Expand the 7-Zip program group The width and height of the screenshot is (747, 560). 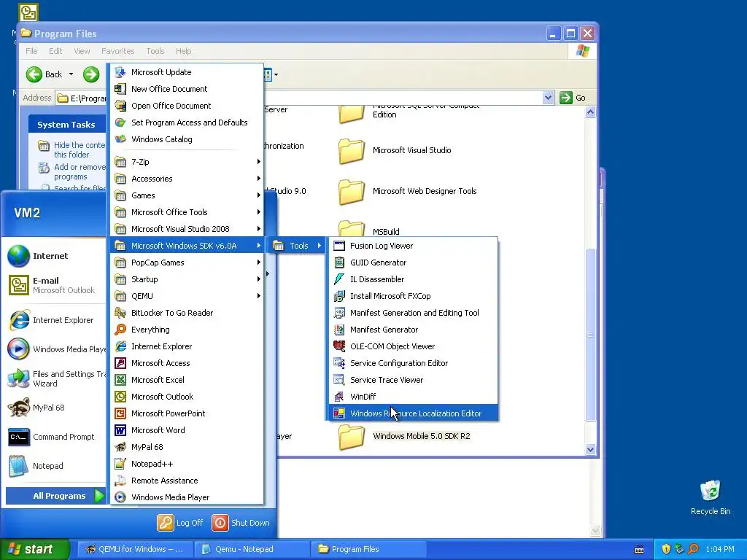(187, 162)
